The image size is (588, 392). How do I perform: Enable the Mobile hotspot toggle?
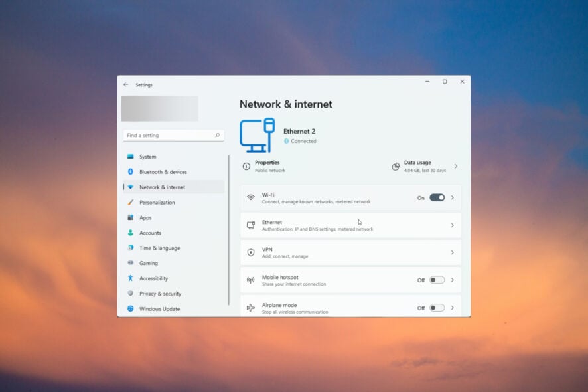[437, 280]
